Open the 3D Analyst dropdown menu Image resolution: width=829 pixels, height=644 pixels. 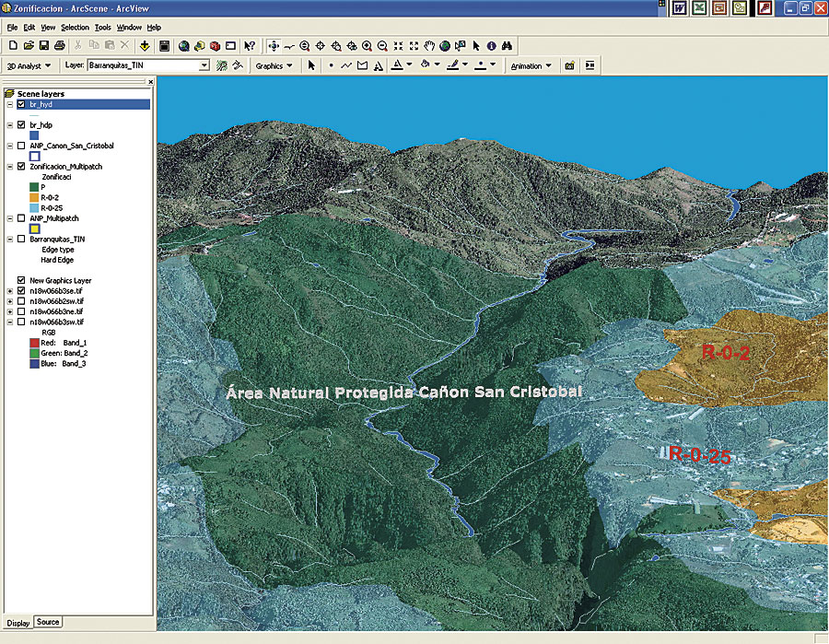click(x=27, y=65)
